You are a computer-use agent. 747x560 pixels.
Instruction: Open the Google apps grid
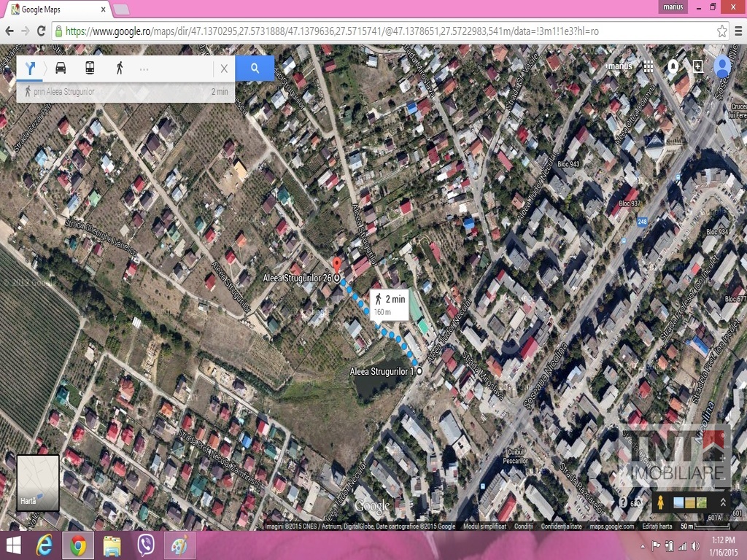(x=649, y=66)
